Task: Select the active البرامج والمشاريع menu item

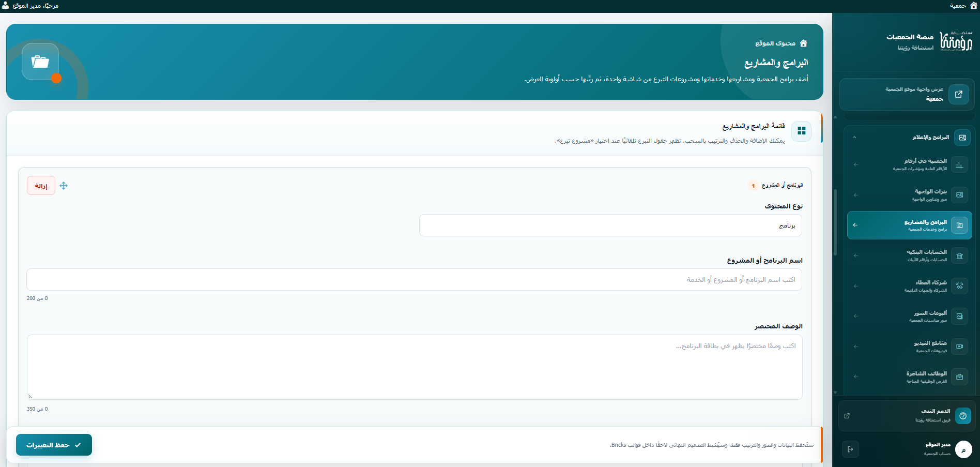Action: (x=910, y=225)
